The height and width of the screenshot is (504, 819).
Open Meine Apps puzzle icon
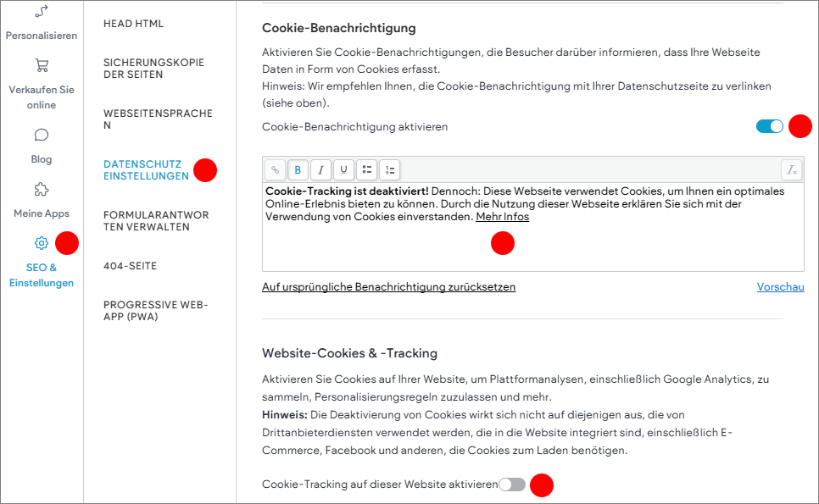click(x=41, y=189)
